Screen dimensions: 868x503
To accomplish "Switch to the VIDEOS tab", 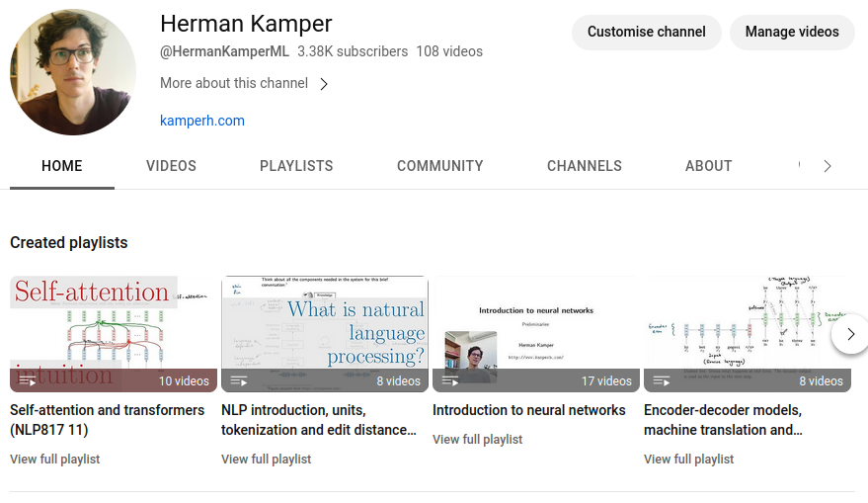I will (x=171, y=166).
